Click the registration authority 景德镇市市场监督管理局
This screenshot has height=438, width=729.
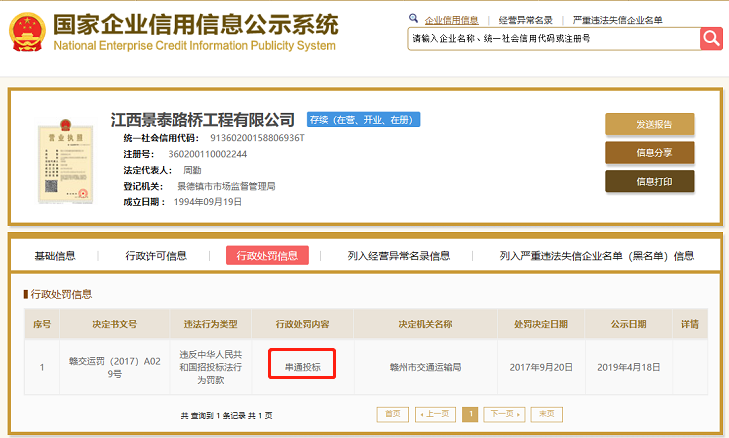pos(226,186)
